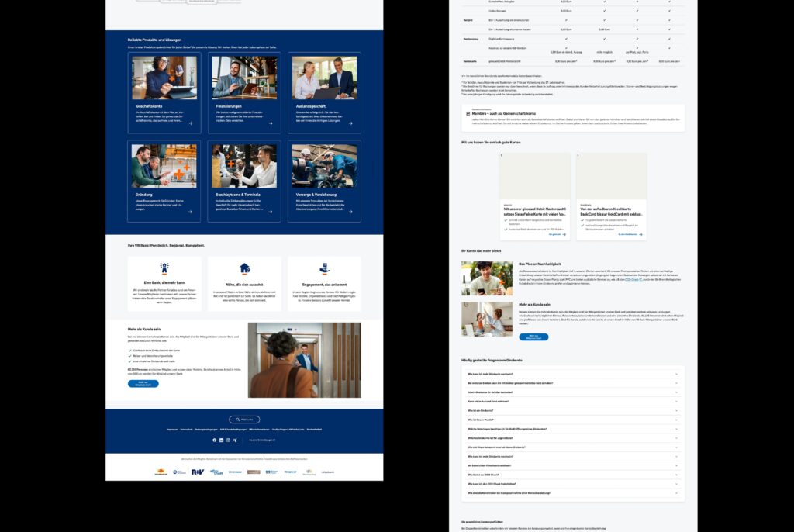Expand the last FAQ entry chevron
This screenshot has width=794, height=532.
click(676, 493)
